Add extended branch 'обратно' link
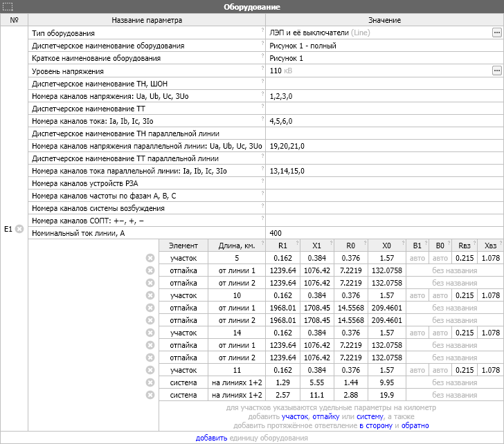Image resolution: width=504 pixels, height=444 pixels. pos(415,425)
